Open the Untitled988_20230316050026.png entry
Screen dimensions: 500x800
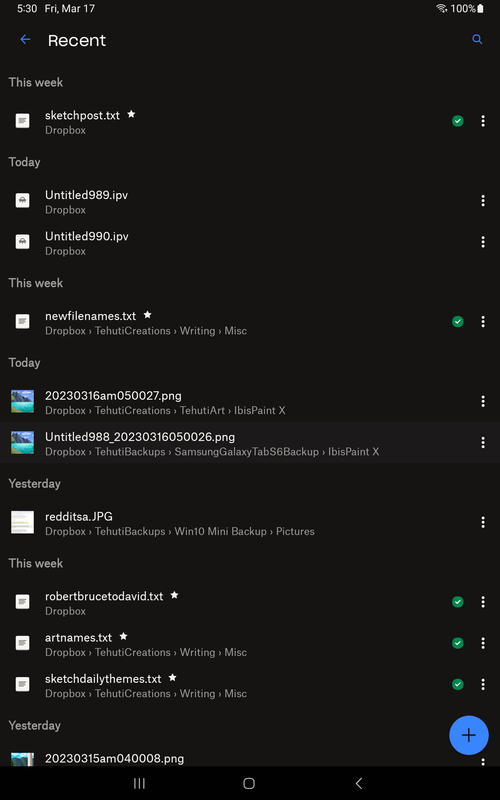tap(250, 442)
